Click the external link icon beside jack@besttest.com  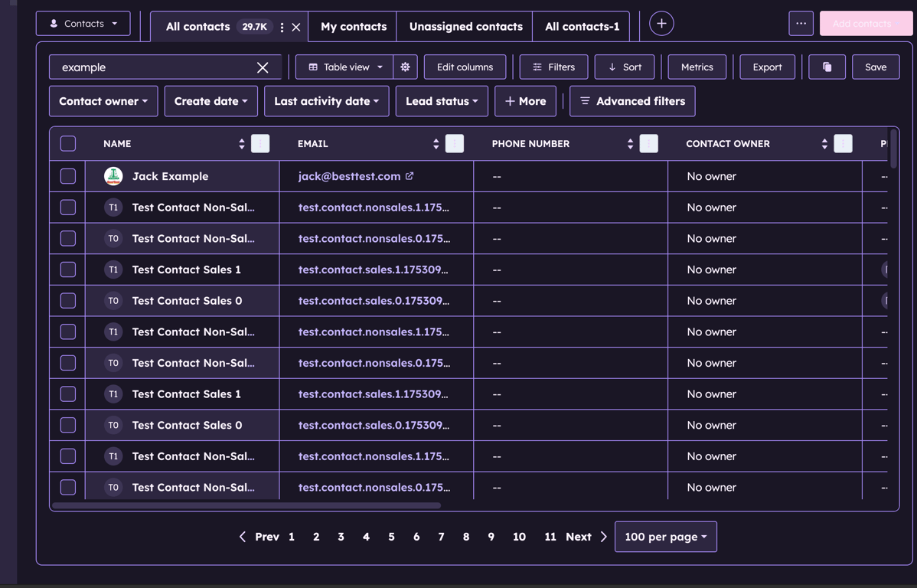coord(410,175)
